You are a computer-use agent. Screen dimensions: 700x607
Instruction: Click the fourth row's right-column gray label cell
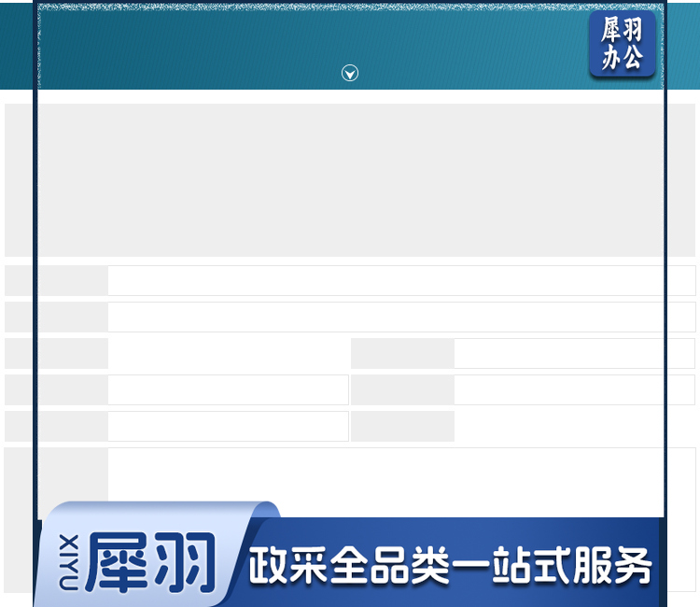pos(402,390)
